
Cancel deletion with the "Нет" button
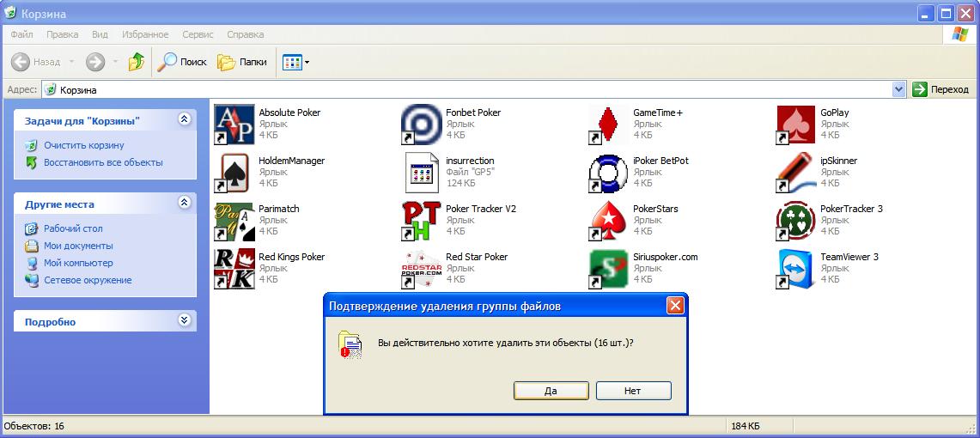[x=633, y=391]
